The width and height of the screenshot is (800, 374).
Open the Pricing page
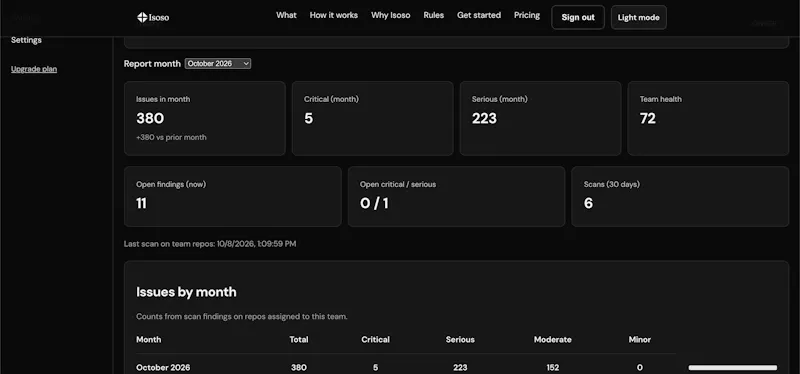pyautogui.click(x=527, y=15)
